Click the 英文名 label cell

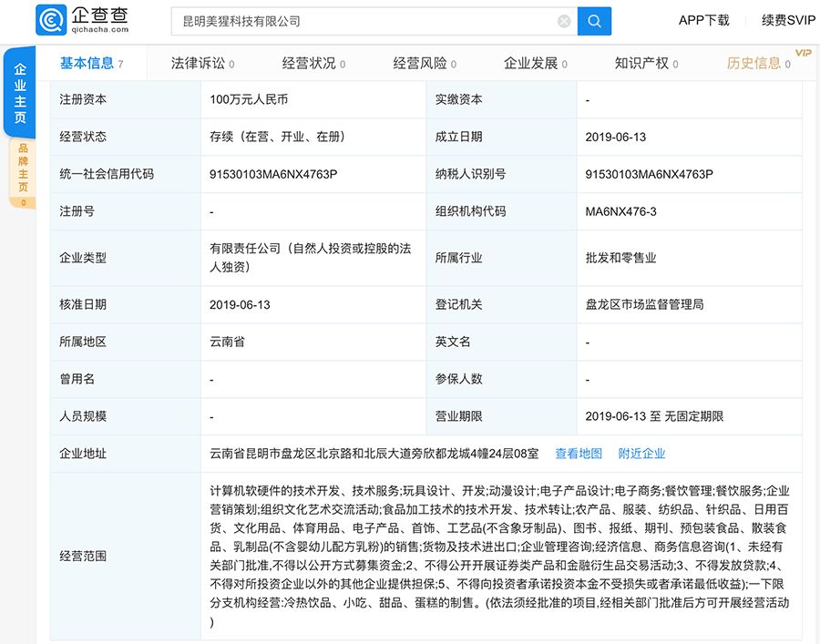[x=501, y=342]
